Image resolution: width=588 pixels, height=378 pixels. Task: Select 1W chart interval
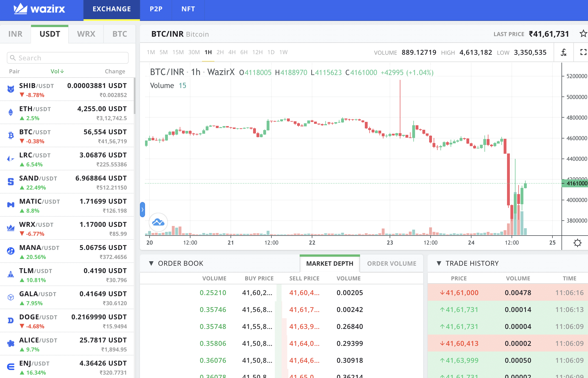(283, 52)
